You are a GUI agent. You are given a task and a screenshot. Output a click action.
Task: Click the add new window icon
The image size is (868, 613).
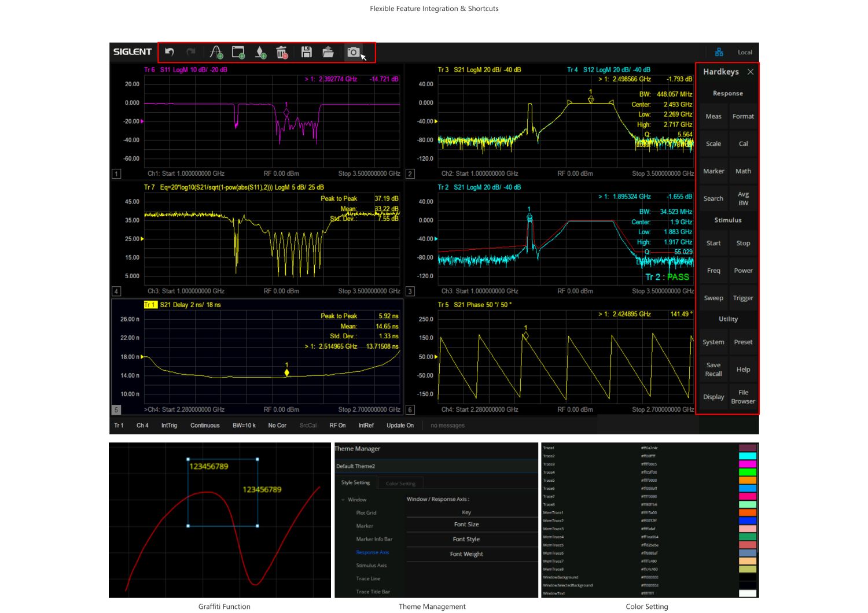pos(238,53)
